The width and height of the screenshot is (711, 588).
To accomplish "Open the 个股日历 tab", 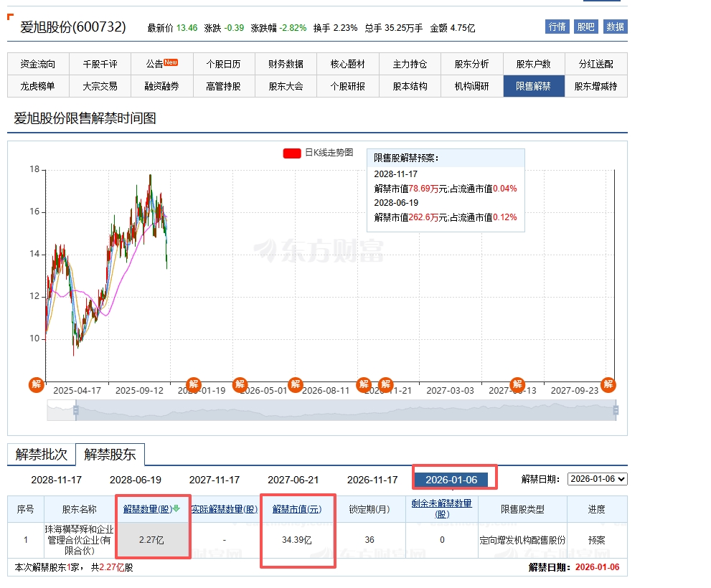I will click(x=224, y=64).
